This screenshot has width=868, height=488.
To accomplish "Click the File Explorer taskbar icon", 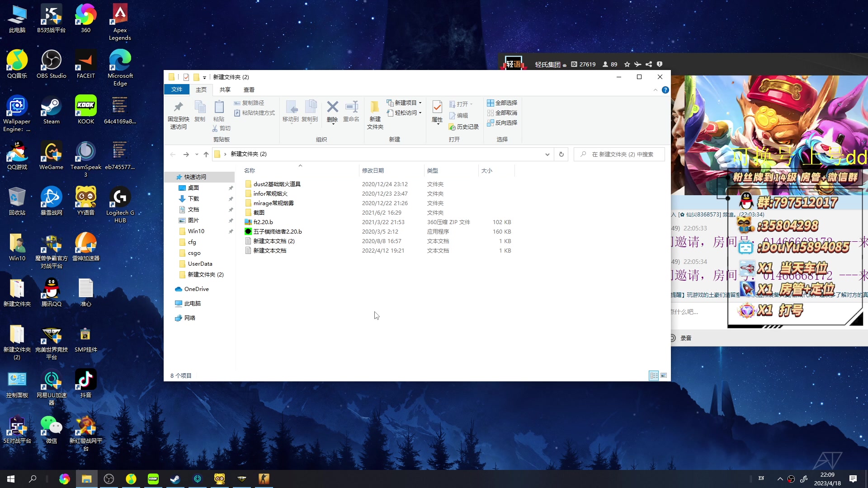I will [87, 479].
